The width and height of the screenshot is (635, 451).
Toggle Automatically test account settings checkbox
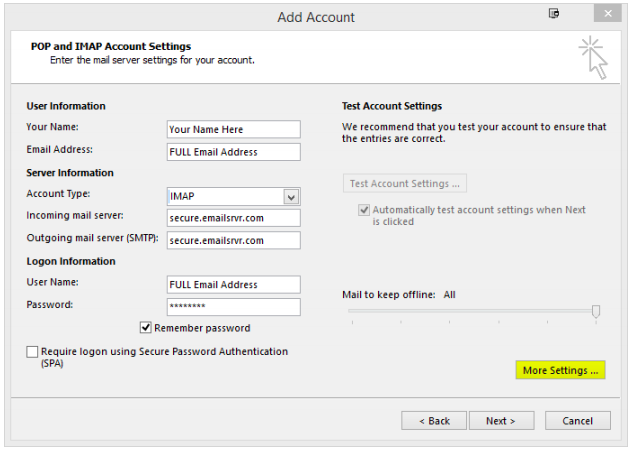click(364, 210)
